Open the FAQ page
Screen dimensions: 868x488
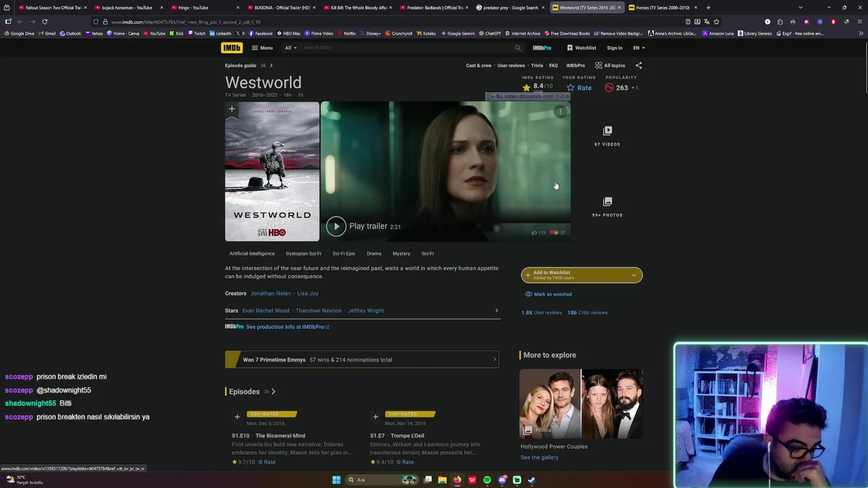(x=553, y=66)
